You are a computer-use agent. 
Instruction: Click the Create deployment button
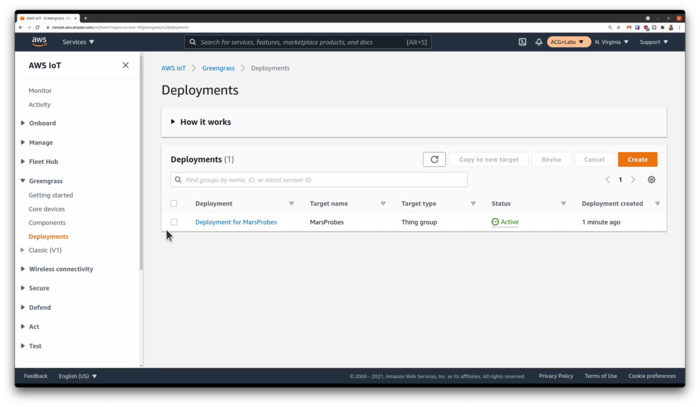pyautogui.click(x=638, y=159)
